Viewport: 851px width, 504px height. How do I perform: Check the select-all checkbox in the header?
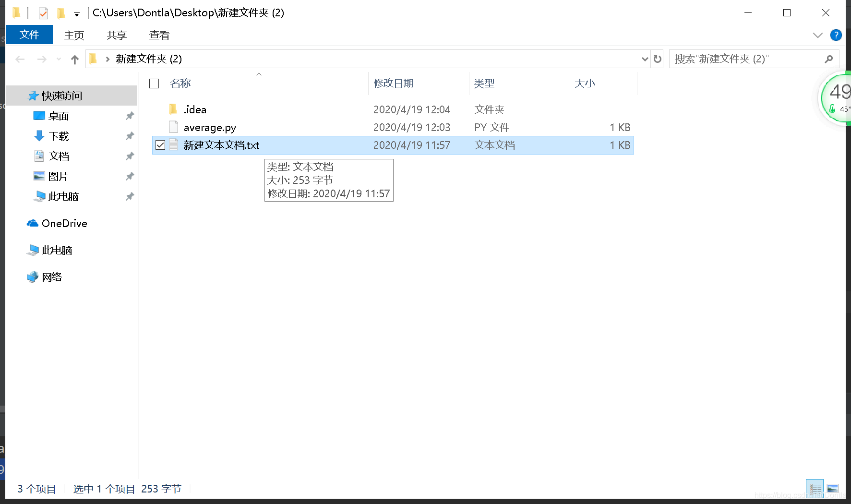pos(154,83)
